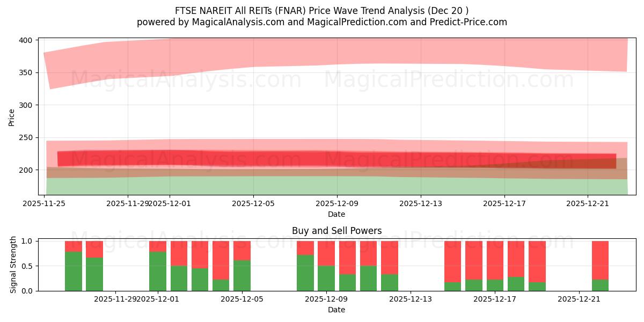Select the 400 price tick mark

tap(25, 39)
